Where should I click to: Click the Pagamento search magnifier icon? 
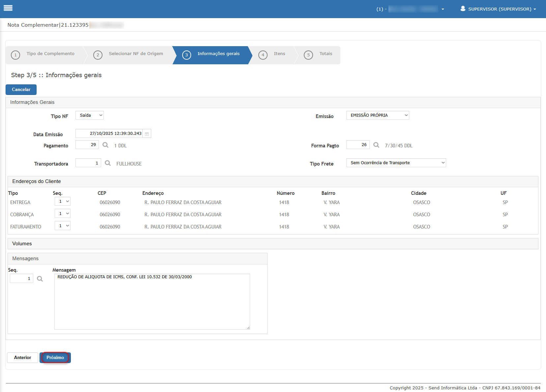[105, 145]
